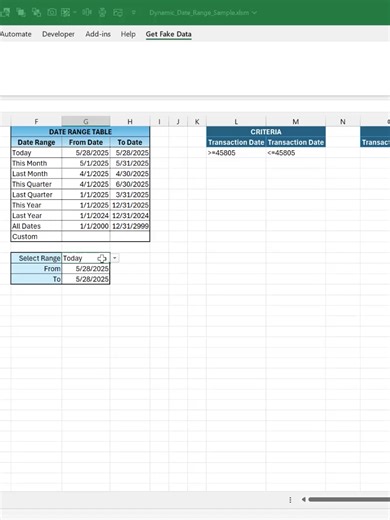The image size is (390, 520).
Task: Select the Last Year cell
Action: [x=36, y=216]
